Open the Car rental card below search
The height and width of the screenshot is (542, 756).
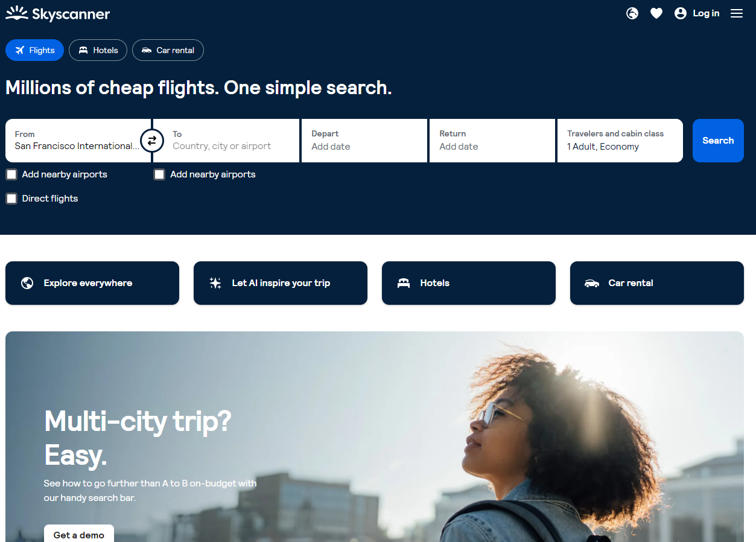click(657, 283)
